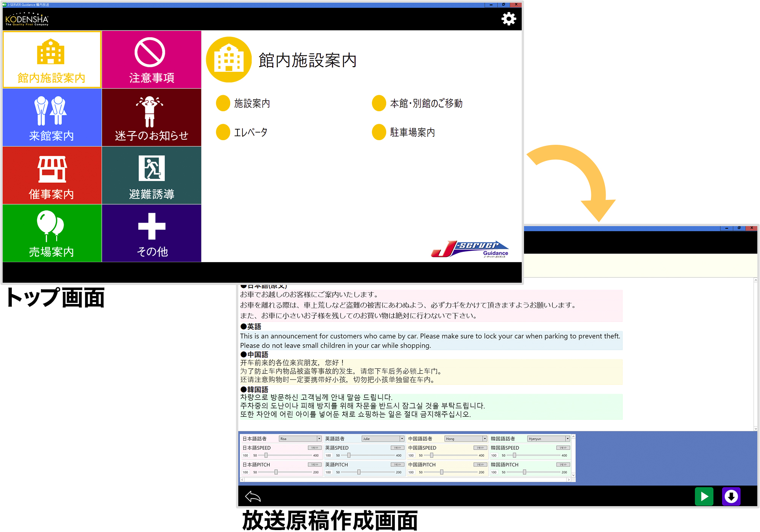This screenshot has width=760, height=532.
Task: Open the 避難誘導 evacuation tile
Action: point(151,175)
